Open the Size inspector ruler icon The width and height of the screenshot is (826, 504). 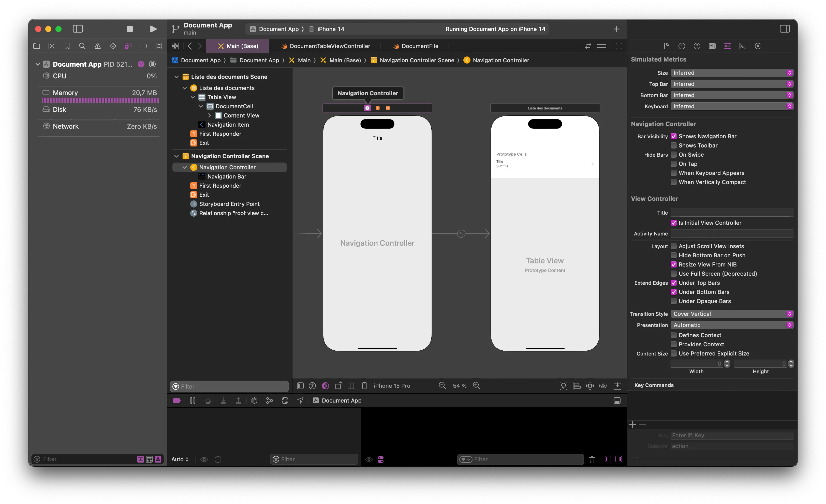tap(742, 46)
